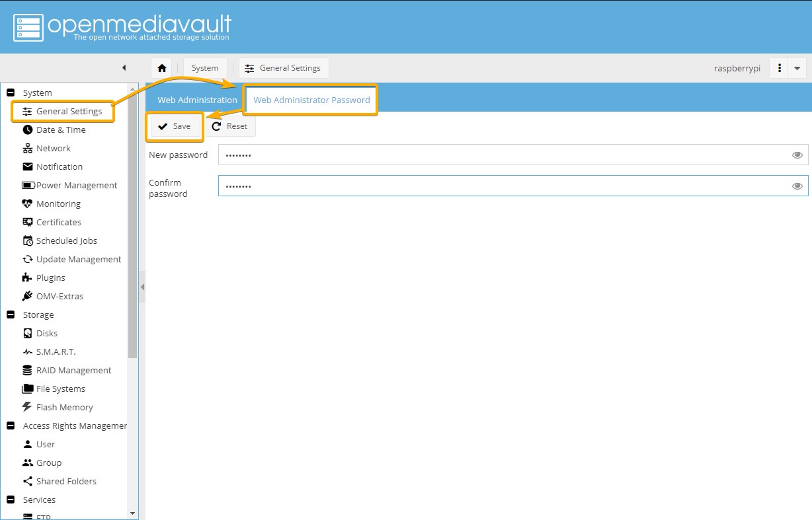Screen dimensions: 812x520
Task: Click the home icon in breadcrumb bar
Action: 161,68
